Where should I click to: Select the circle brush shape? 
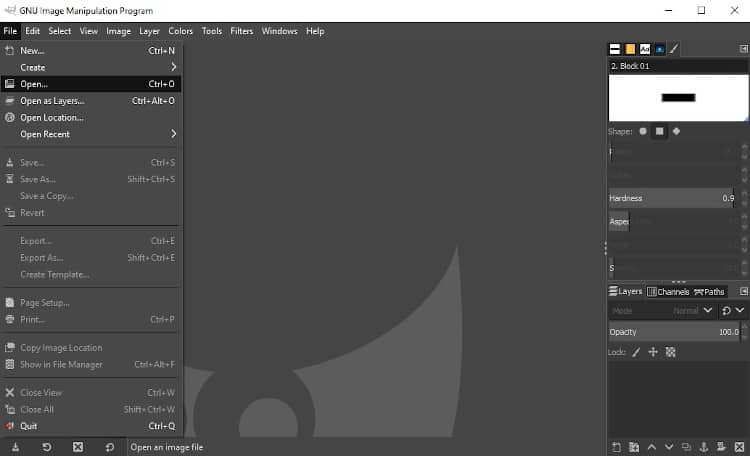[643, 131]
